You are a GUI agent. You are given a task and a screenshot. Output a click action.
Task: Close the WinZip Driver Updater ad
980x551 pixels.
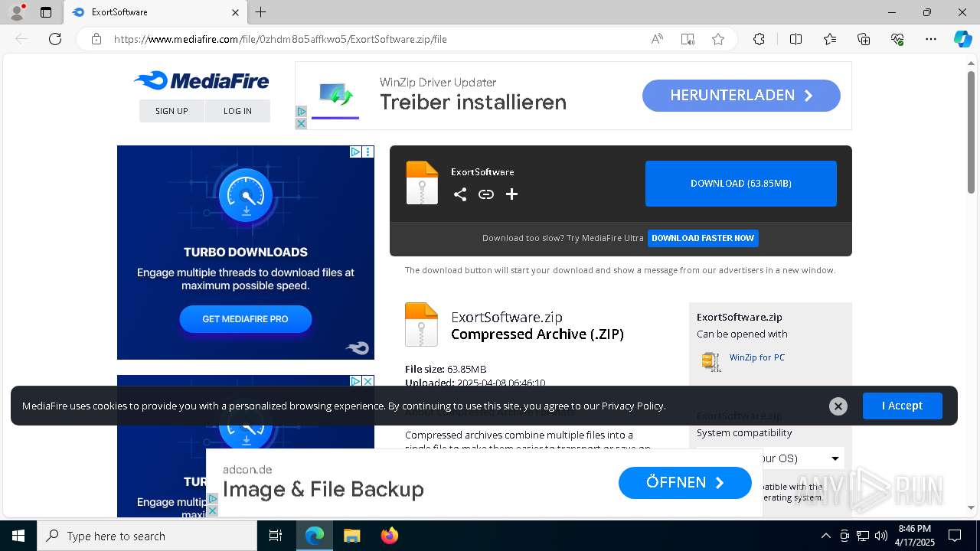pyautogui.click(x=301, y=123)
